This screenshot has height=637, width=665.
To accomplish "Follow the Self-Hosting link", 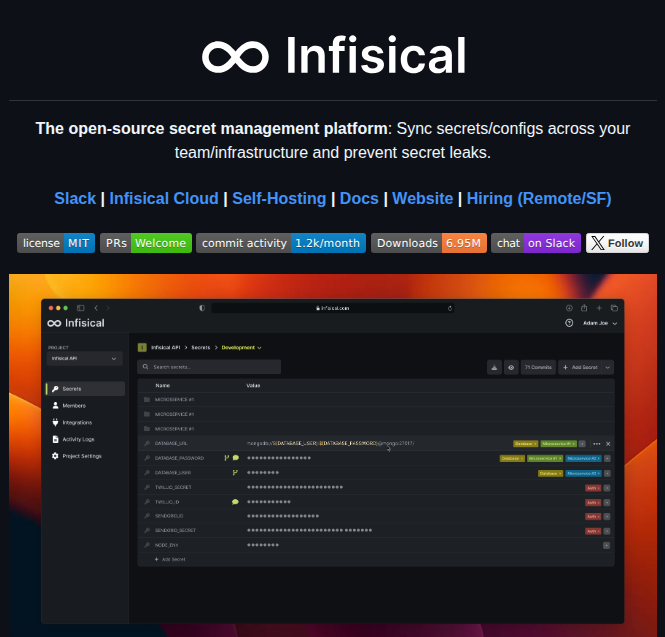I will click(279, 198).
